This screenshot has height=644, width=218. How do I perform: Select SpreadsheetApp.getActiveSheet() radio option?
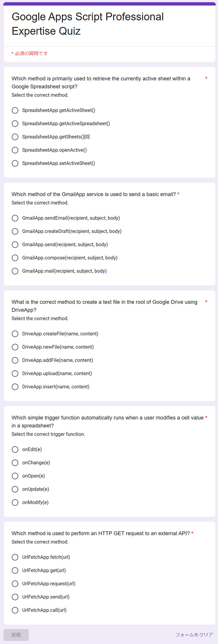click(x=15, y=110)
